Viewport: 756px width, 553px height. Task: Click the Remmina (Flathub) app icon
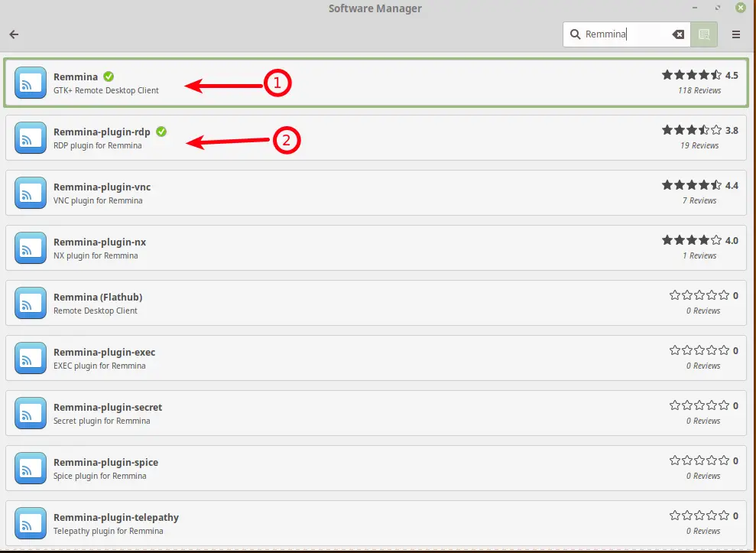coord(31,303)
